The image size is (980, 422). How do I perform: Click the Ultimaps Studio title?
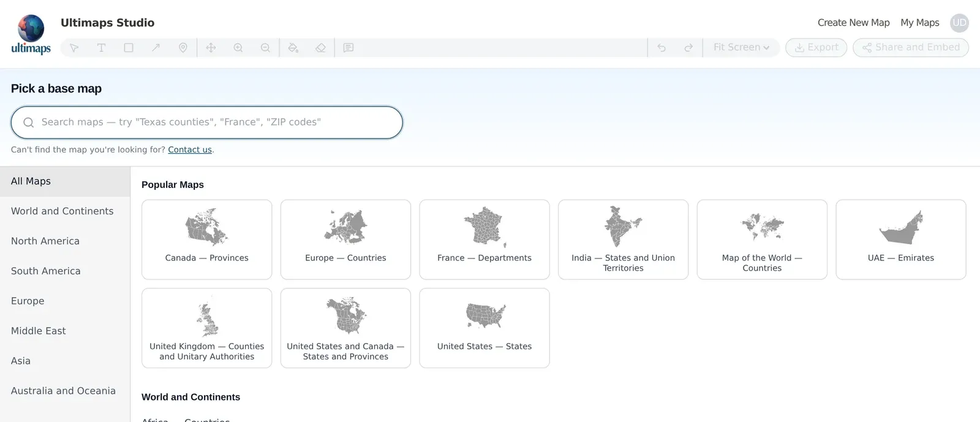[107, 23]
